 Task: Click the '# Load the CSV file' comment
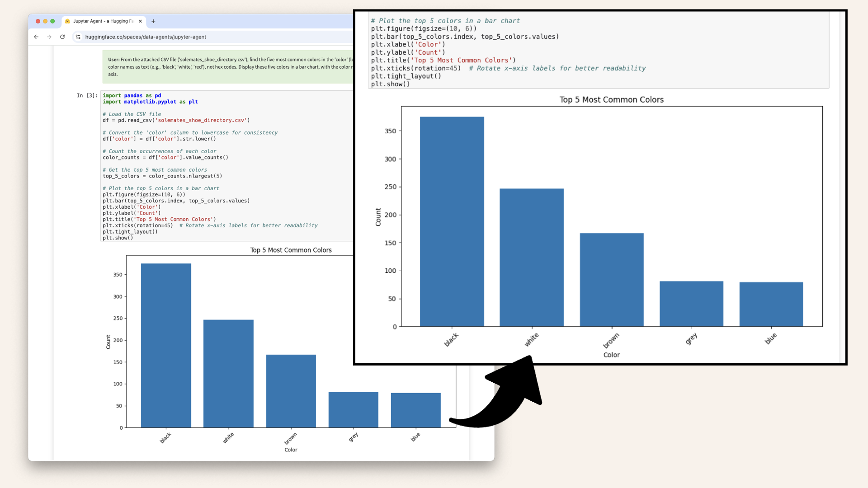(x=132, y=114)
